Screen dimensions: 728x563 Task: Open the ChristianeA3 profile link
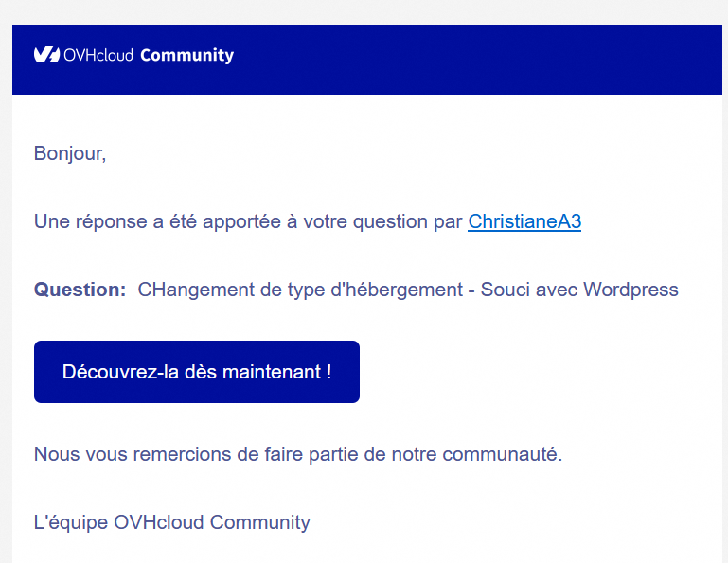[524, 221]
